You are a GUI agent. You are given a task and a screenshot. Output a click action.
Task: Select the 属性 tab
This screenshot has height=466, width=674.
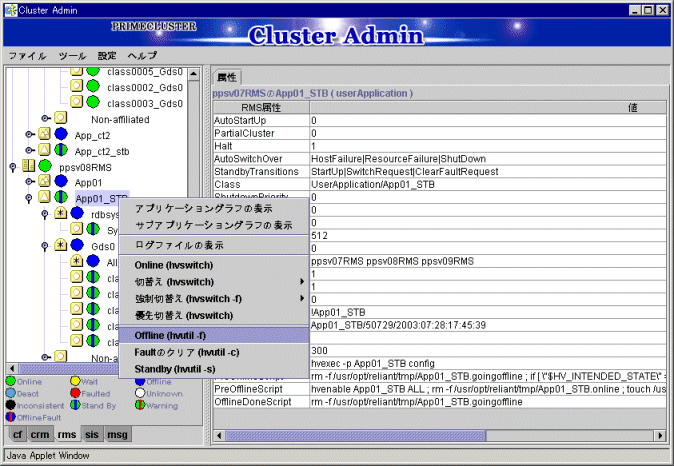coord(227,77)
